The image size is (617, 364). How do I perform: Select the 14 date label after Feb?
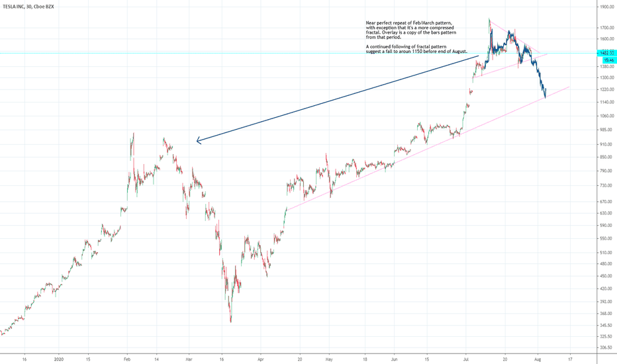click(x=157, y=359)
